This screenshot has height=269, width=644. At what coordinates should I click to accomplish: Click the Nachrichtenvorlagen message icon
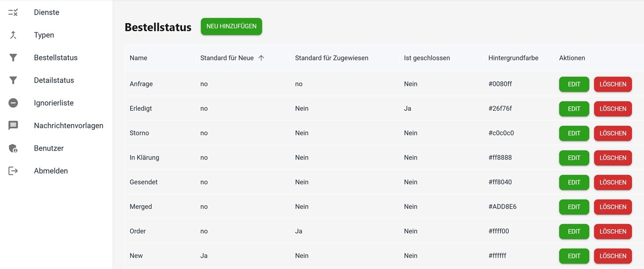[x=13, y=126]
